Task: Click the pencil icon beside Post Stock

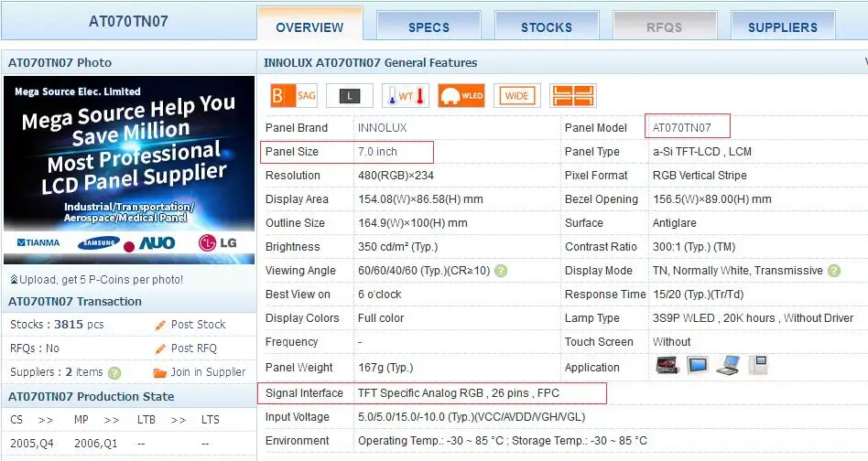Action: click(x=160, y=325)
